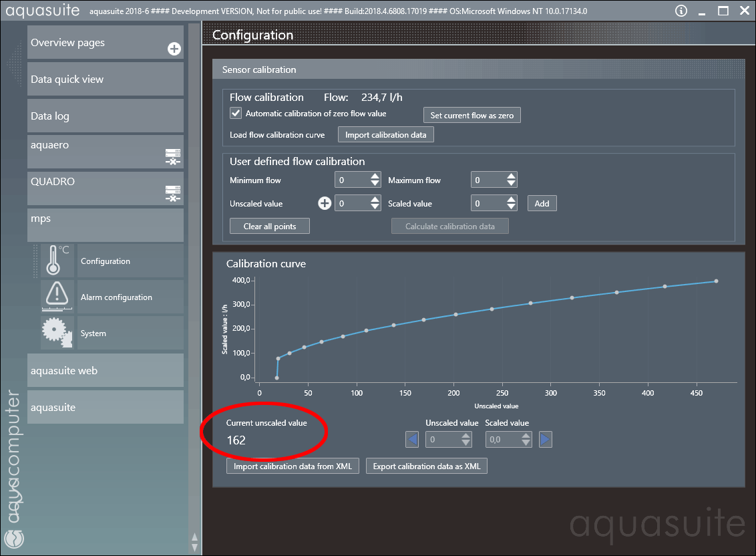Click the gear System icon
The width and height of the screenshot is (756, 556).
[x=57, y=333]
